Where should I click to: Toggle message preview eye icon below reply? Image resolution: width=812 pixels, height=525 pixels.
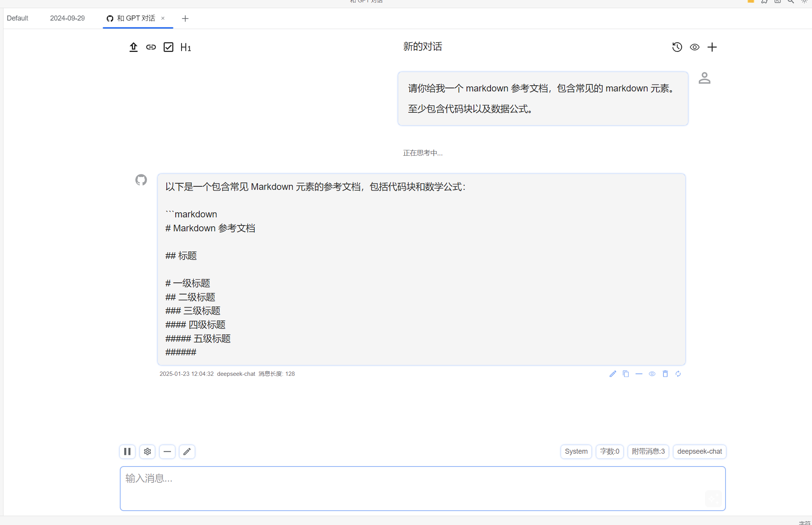coord(652,374)
